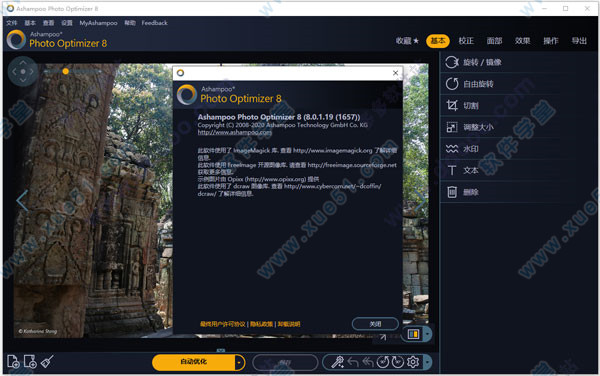The height and width of the screenshot is (376, 600).
Task: Switch to the 操作 (Actions) tab
Action: pos(551,41)
